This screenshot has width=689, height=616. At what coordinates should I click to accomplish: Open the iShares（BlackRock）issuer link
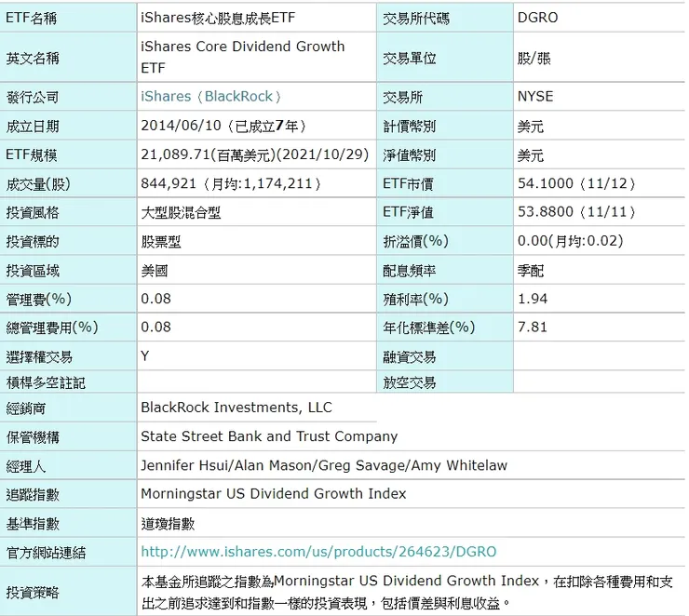pyautogui.click(x=211, y=96)
